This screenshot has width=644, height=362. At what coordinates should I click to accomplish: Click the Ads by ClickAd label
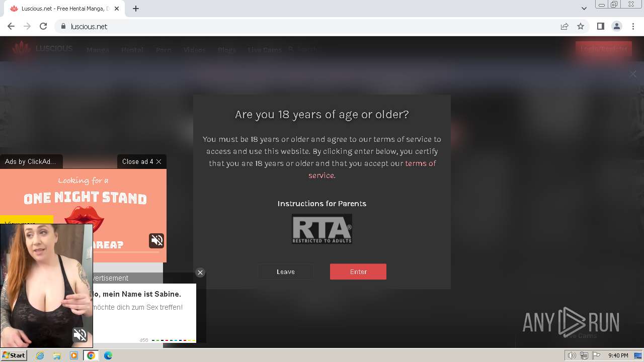pos(31,161)
